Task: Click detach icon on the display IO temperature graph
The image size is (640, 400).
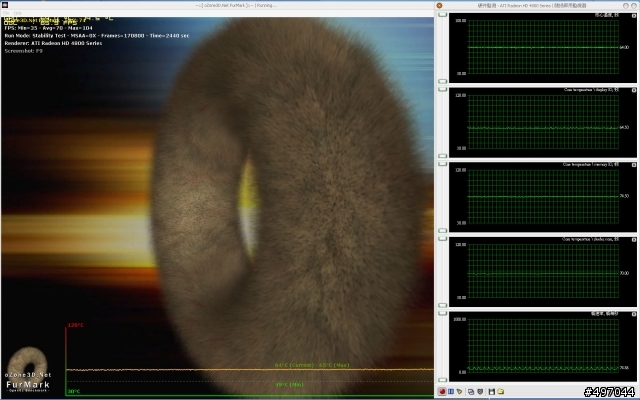Action: (x=634, y=90)
